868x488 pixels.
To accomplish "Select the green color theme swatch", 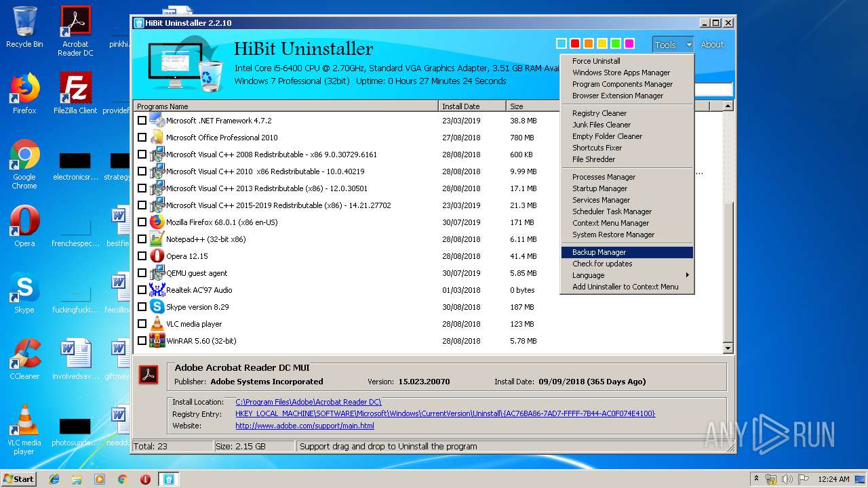I will 616,43.
